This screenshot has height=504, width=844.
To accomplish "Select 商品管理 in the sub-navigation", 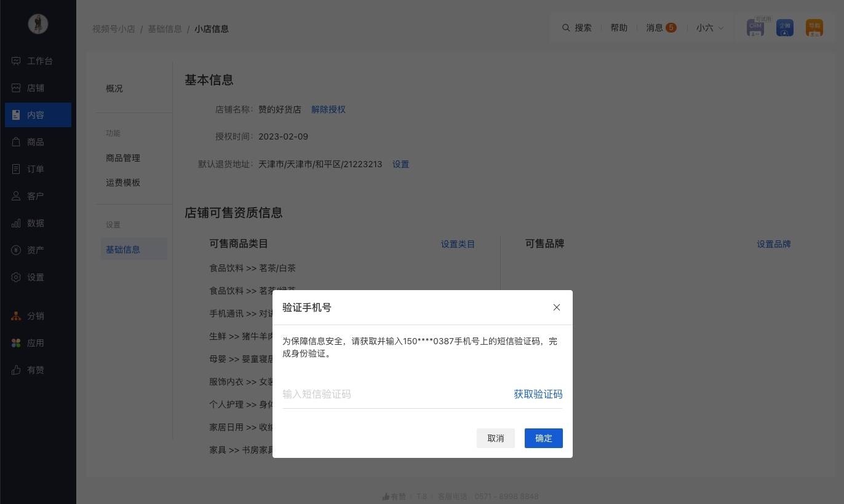I will pyautogui.click(x=123, y=158).
